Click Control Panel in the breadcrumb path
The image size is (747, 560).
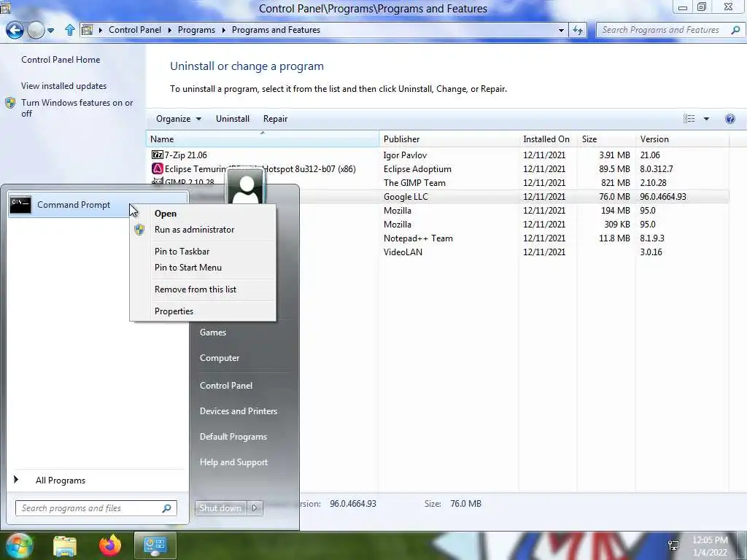135,29
